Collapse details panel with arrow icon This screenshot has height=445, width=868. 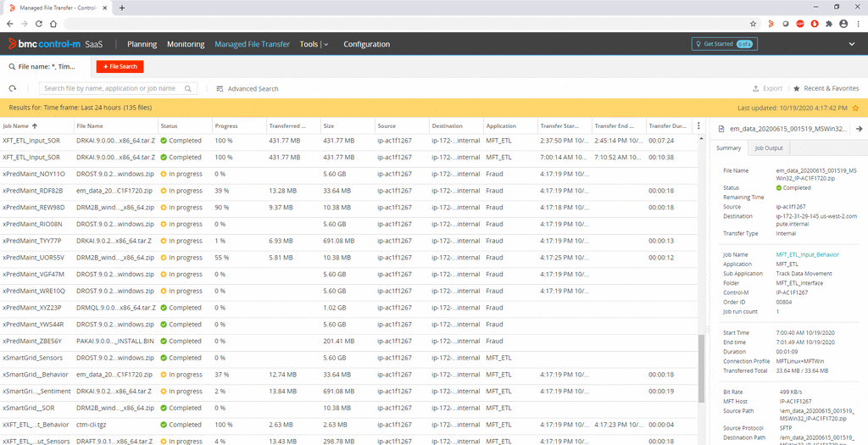pos(859,129)
